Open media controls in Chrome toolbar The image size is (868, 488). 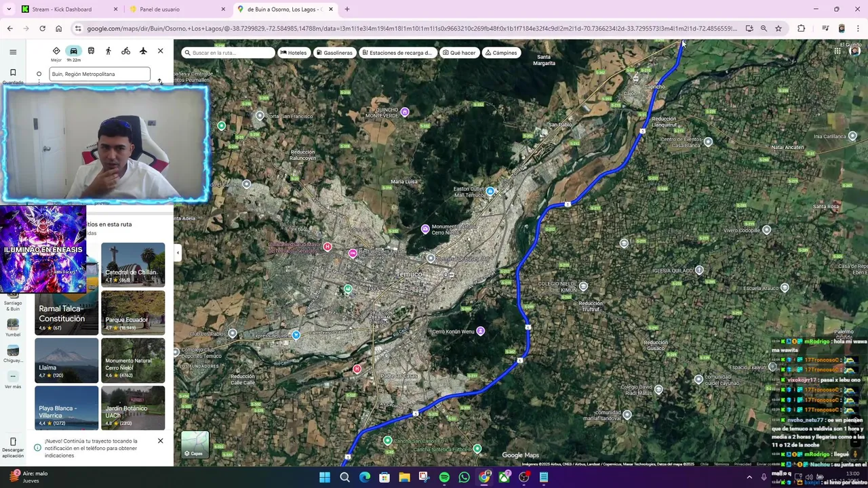(x=825, y=28)
